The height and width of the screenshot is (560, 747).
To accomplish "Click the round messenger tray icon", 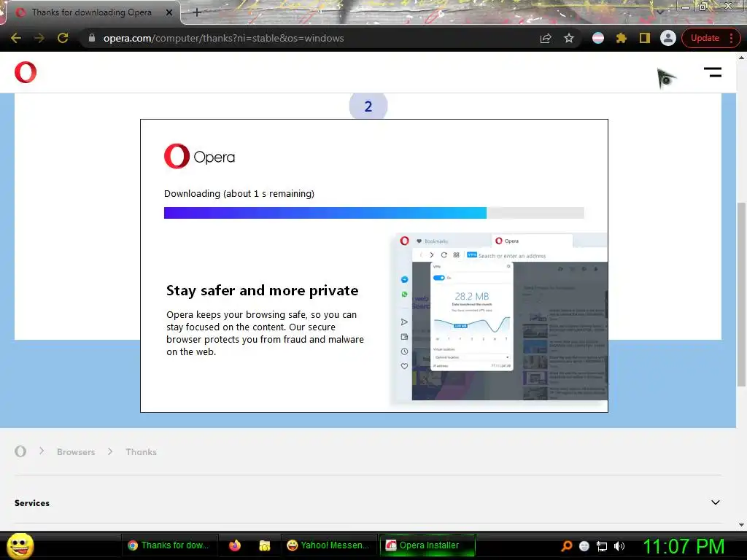I will point(584,546).
